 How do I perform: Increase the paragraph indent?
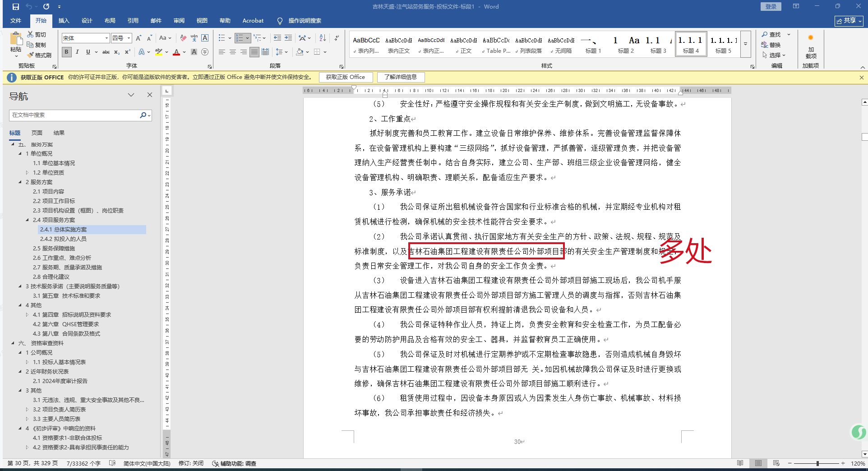tap(288, 38)
